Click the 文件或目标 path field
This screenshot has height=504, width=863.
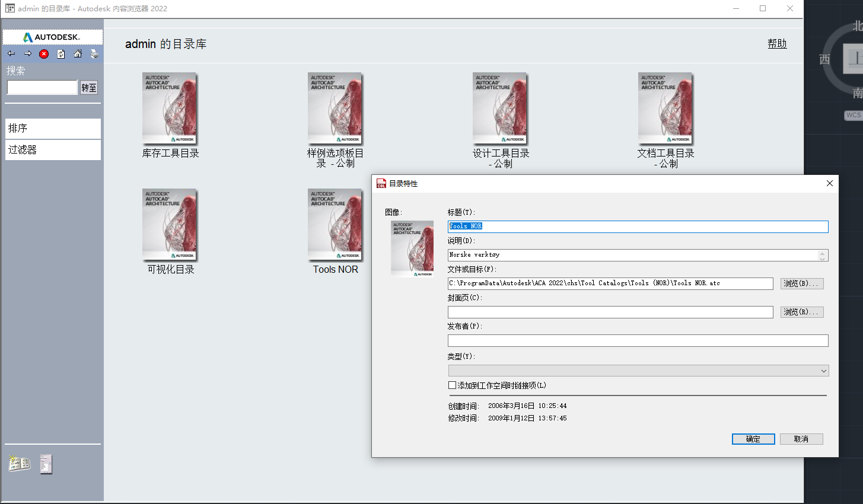610,283
